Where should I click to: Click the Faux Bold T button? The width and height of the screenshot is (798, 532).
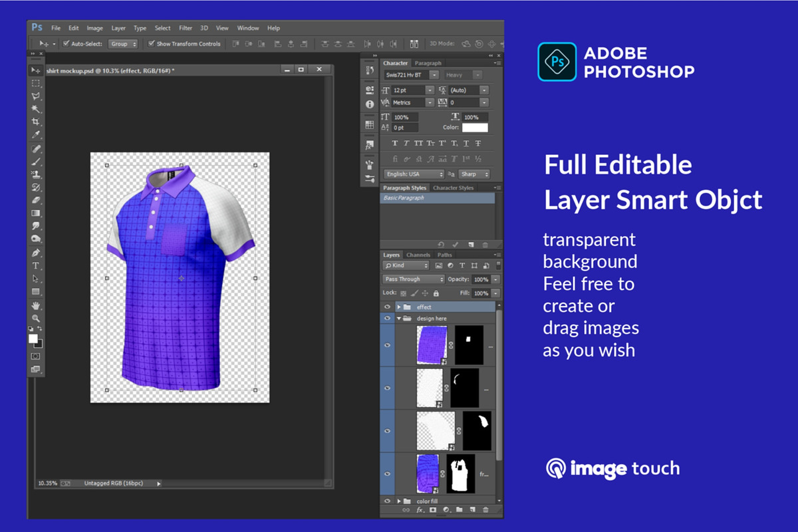[x=395, y=143]
